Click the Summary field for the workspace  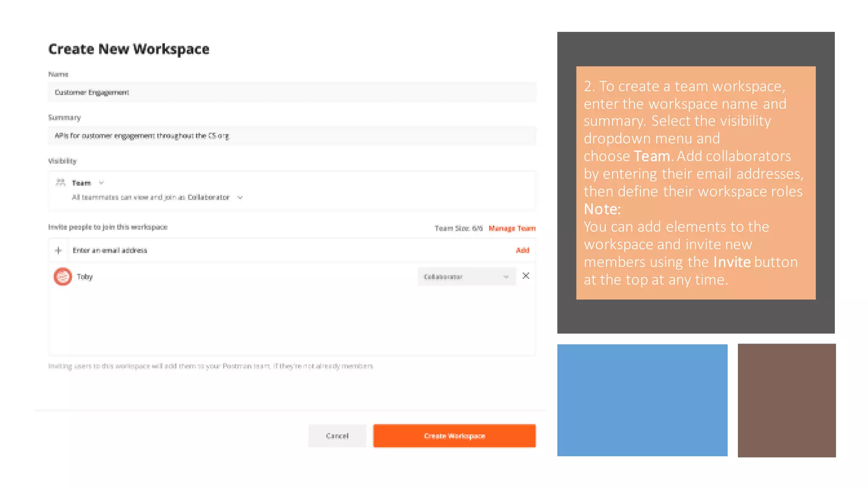(x=292, y=136)
